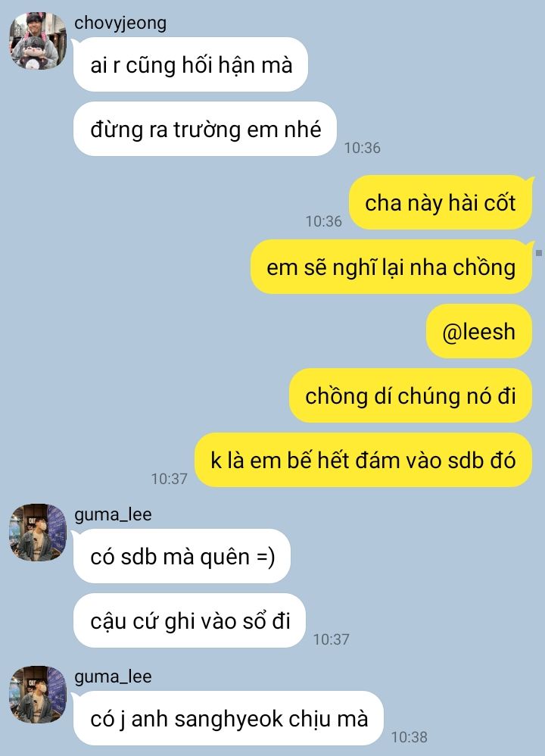Click guma_lee name above the last message
This screenshot has width=545, height=756.
113,677
